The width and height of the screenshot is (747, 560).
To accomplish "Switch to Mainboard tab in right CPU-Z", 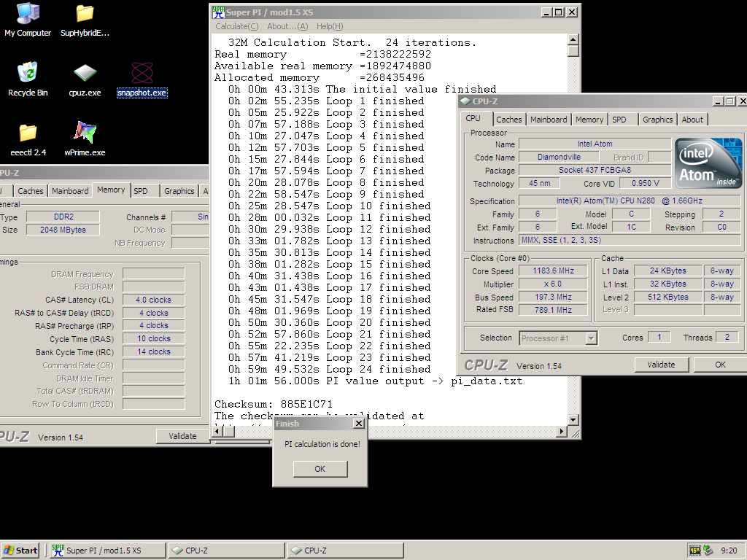I will (549, 120).
